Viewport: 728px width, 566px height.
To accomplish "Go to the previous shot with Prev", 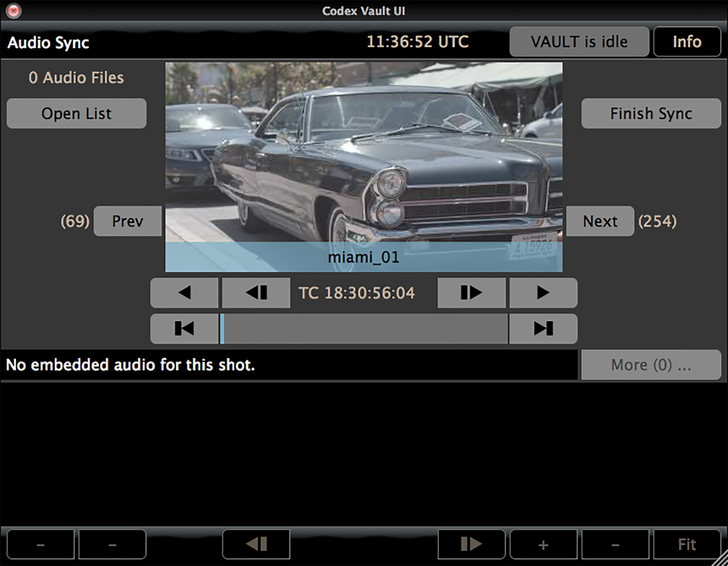I will [127, 221].
